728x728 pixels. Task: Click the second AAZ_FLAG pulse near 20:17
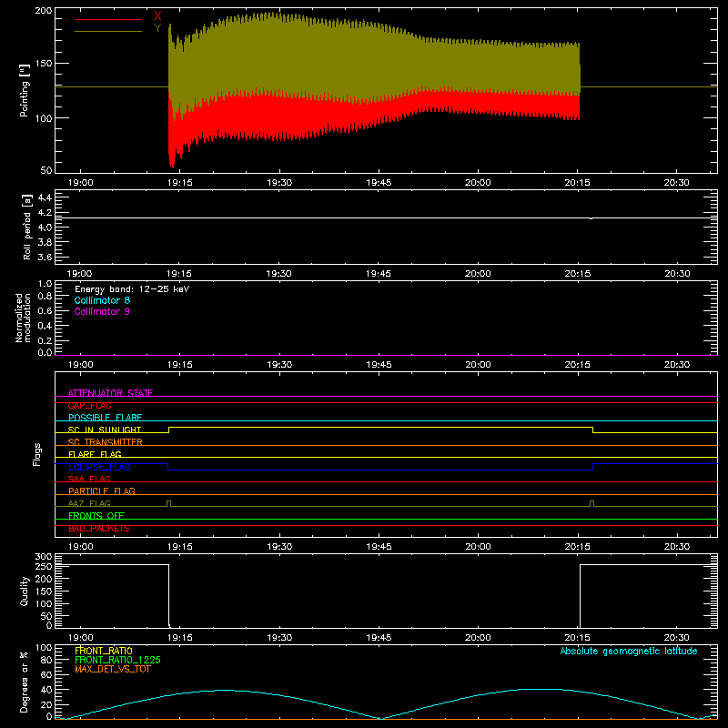coord(591,504)
